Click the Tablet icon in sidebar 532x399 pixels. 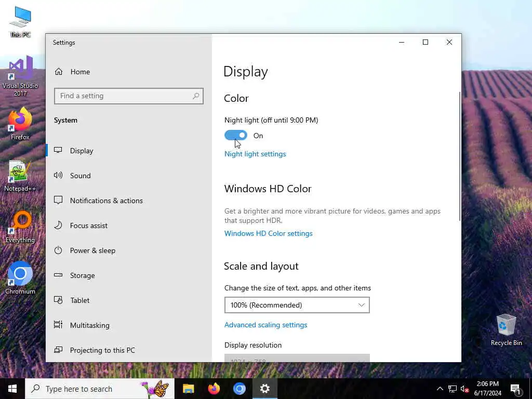(58, 300)
